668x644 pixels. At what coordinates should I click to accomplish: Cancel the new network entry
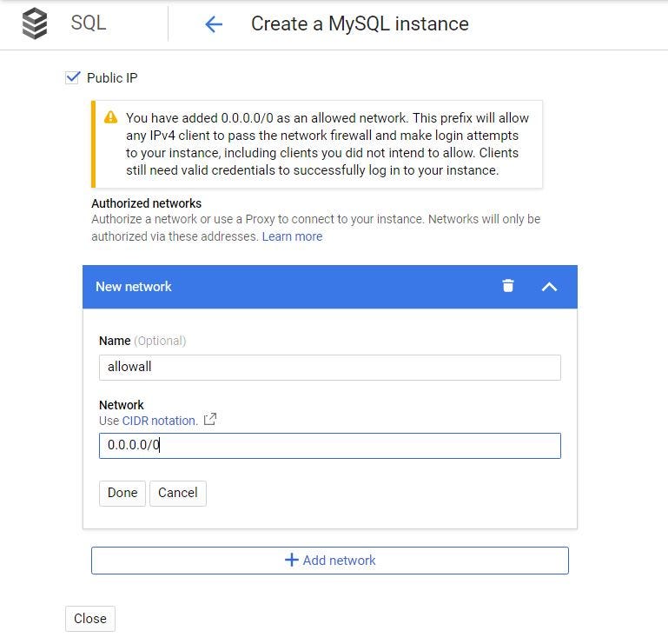[x=178, y=494]
